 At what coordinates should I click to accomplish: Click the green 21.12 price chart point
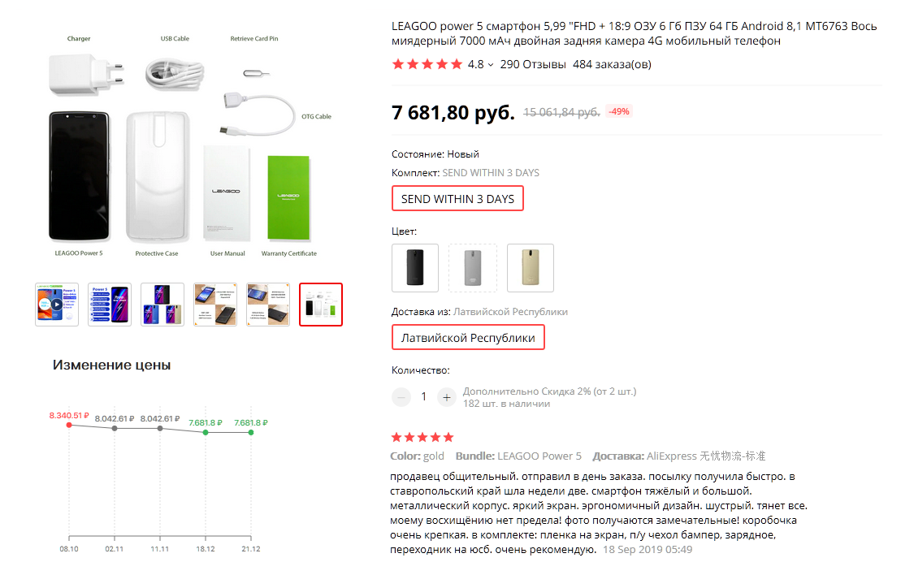(x=251, y=432)
